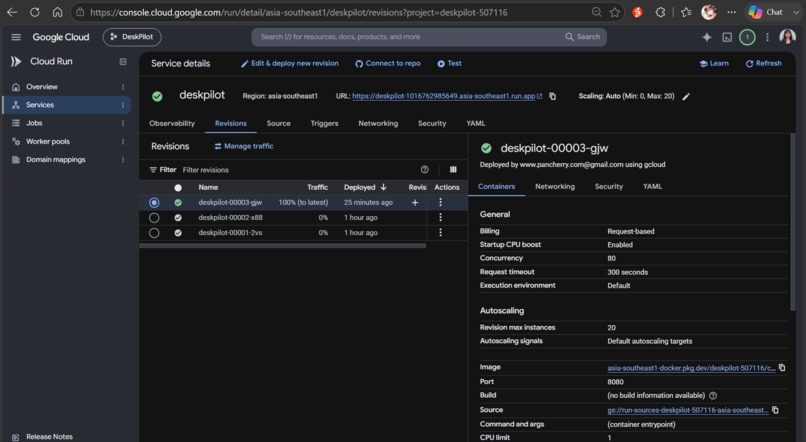806x442 pixels.
Task: Click Connect to repo
Action: click(388, 63)
